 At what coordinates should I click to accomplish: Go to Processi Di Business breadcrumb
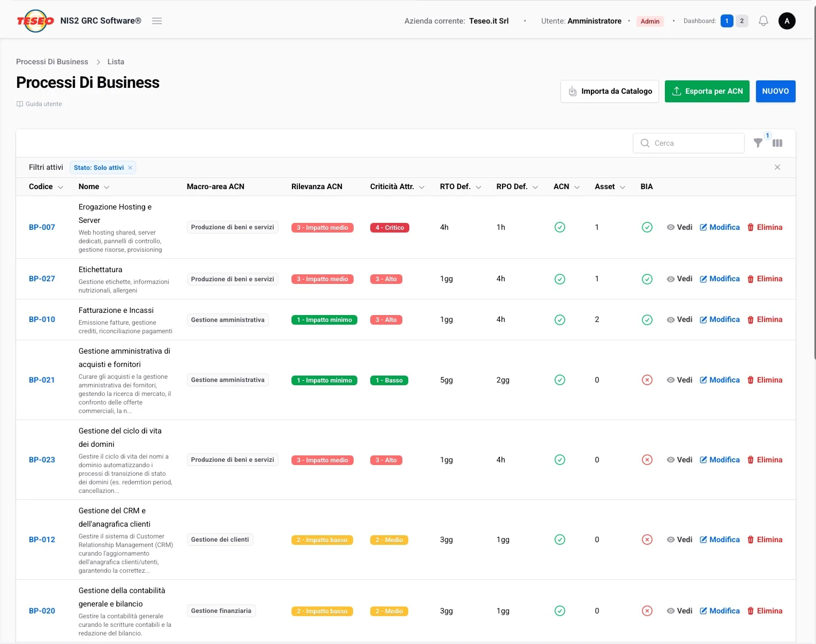point(52,62)
